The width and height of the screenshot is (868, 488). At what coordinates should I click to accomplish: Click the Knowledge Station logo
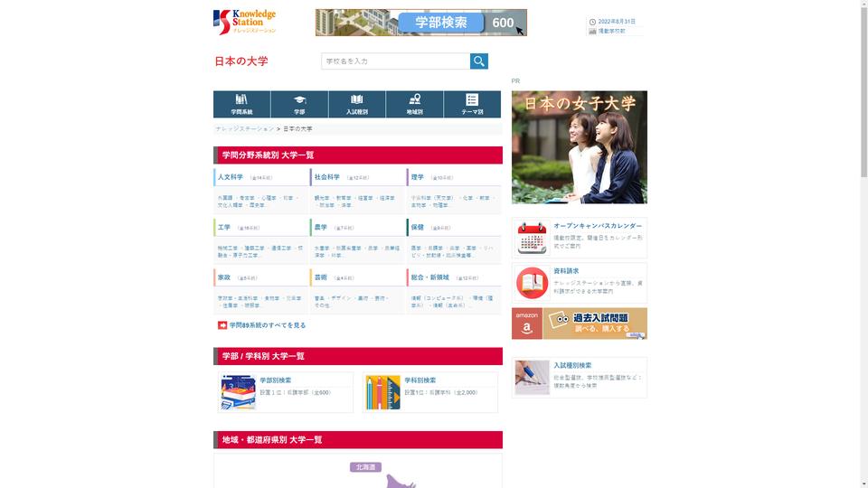(x=245, y=22)
